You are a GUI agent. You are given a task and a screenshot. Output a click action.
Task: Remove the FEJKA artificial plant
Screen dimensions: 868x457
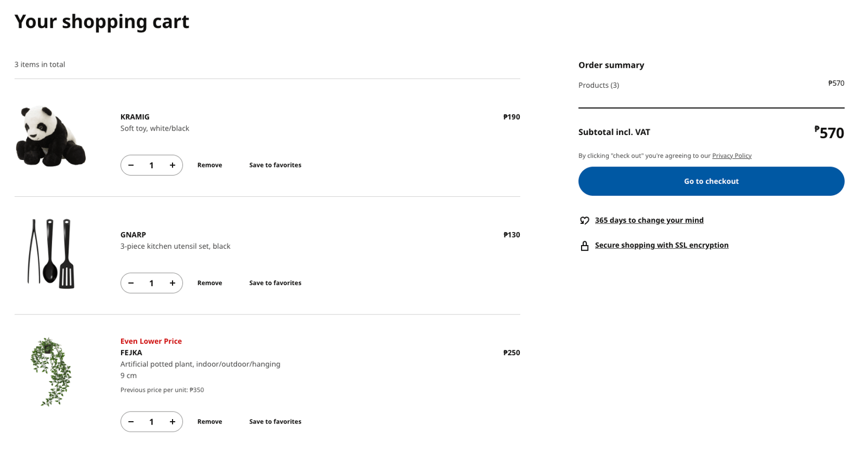(210, 421)
